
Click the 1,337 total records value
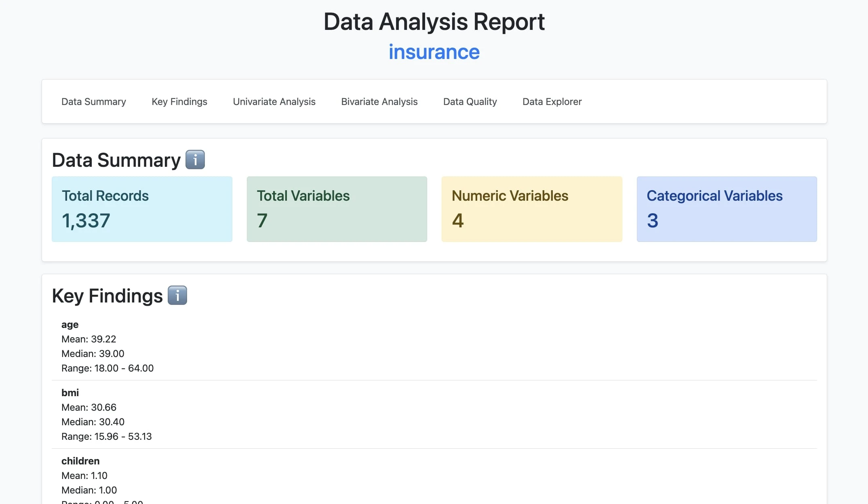point(86,220)
